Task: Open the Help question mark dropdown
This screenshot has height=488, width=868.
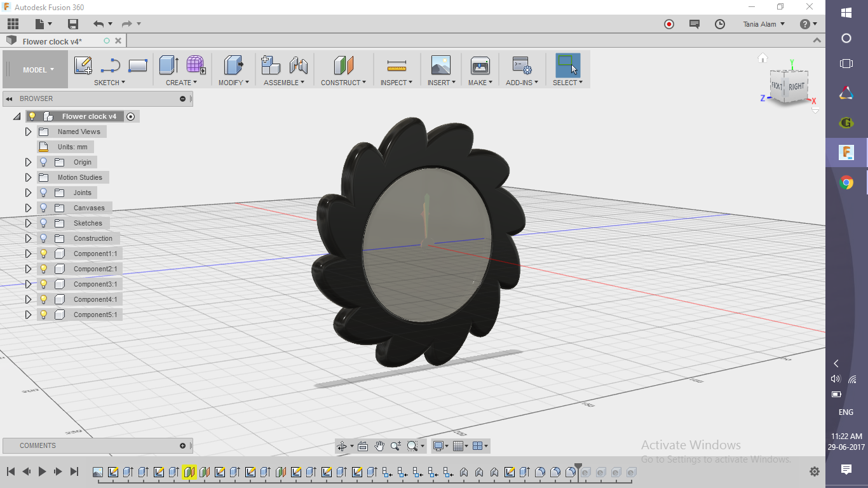Action: click(808, 24)
